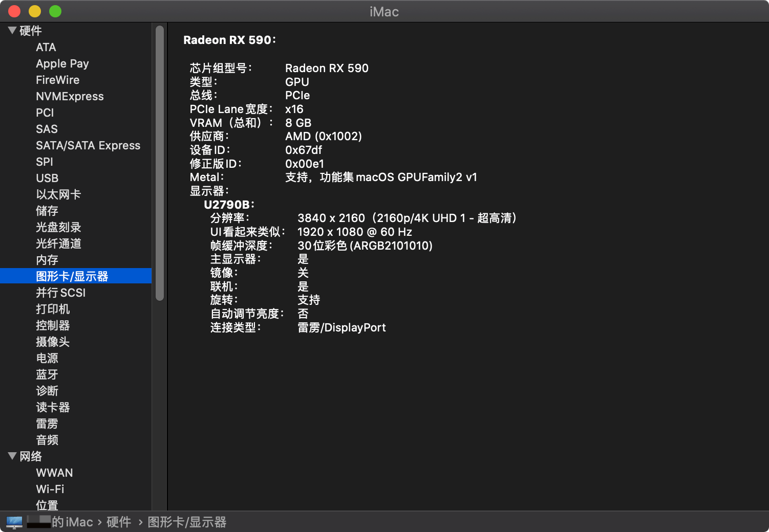Click the U2790B display heading

coord(229,205)
